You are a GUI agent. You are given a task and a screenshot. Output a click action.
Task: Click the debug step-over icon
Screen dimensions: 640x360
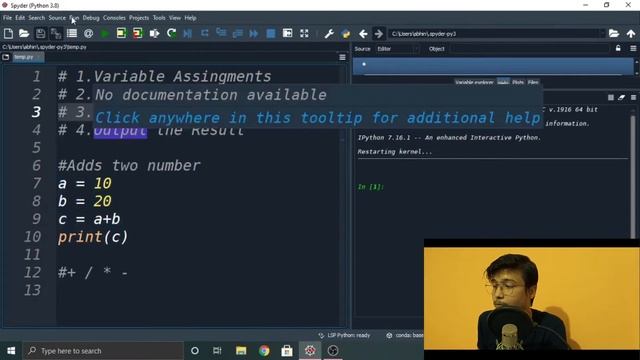[x=204, y=33]
